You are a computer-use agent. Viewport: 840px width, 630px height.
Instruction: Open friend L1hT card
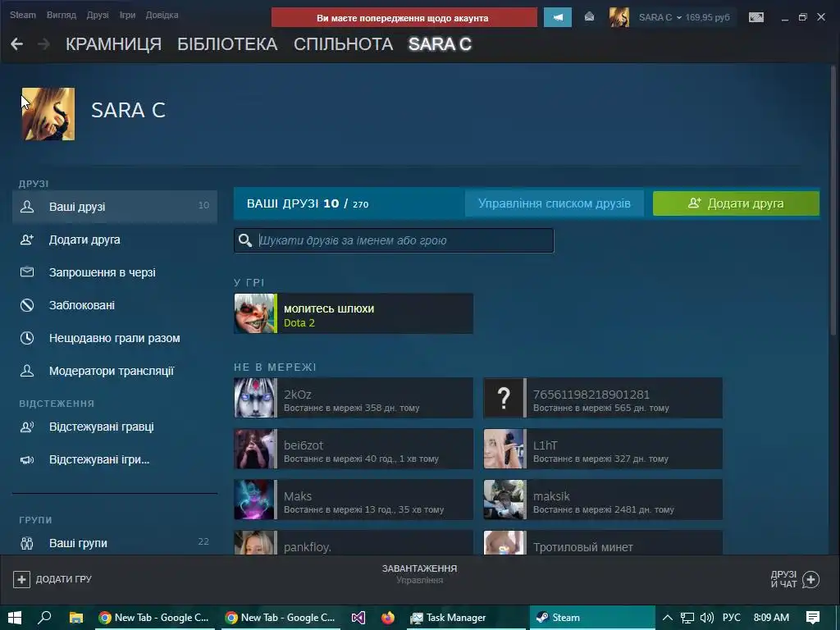pyautogui.click(x=603, y=449)
